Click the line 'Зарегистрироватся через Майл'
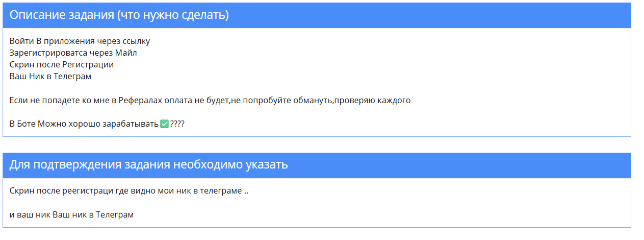The width and height of the screenshot is (644, 240). pyautogui.click(x=73, y=53)
